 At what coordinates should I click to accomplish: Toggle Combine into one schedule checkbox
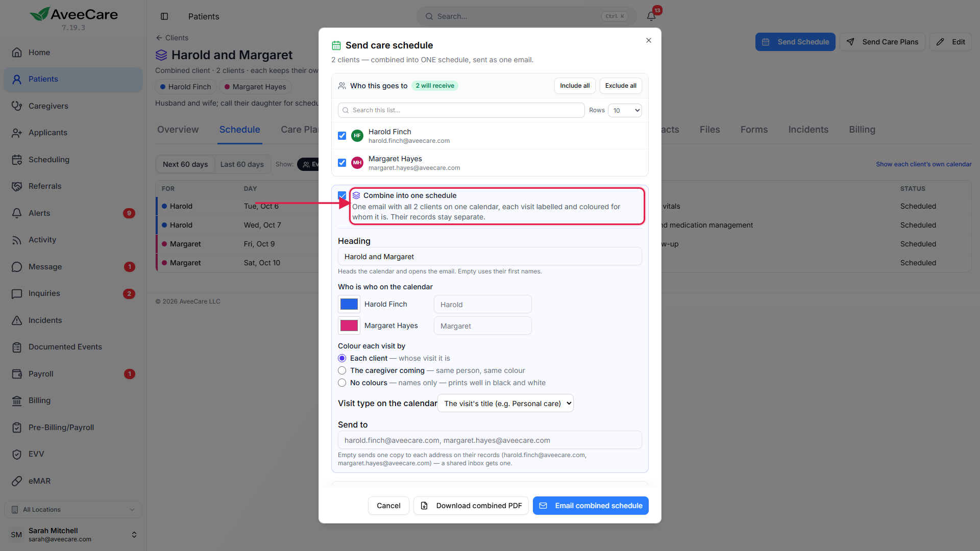[x=342, y=195]
